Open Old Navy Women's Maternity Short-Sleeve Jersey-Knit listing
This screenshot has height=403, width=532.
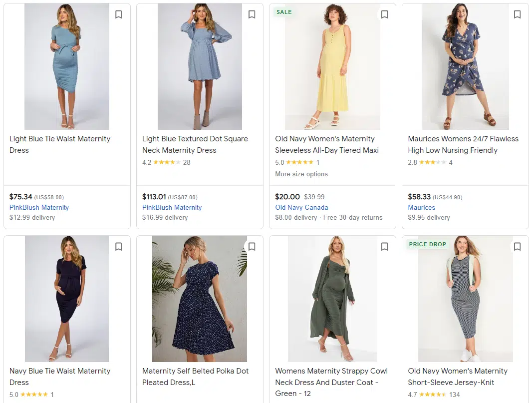tap(458, 377)
